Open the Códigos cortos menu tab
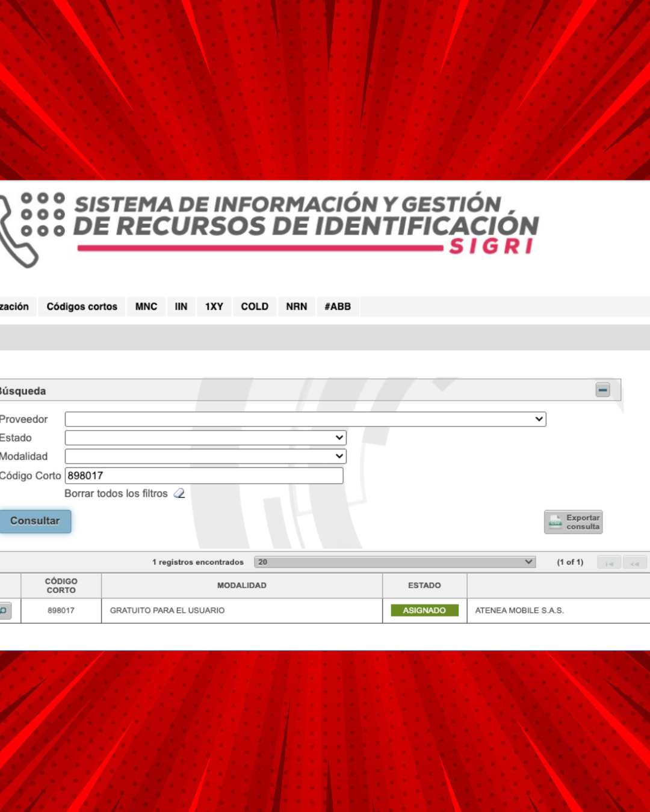 point(82,306)
